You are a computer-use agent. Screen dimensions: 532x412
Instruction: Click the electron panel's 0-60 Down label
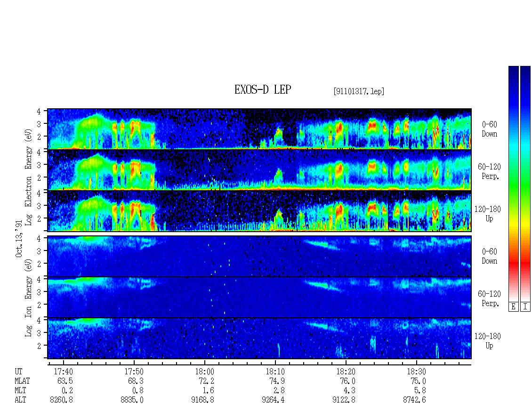pyautogui.click(x=489, y=129)
